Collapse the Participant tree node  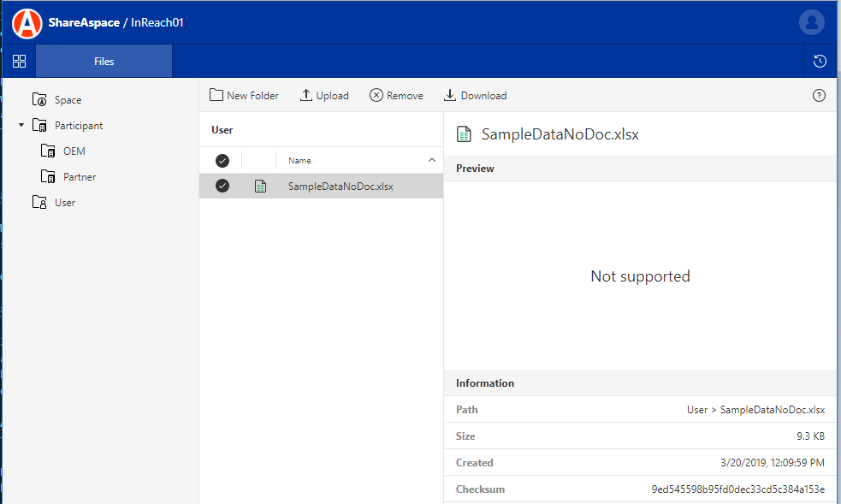[21, 126]
